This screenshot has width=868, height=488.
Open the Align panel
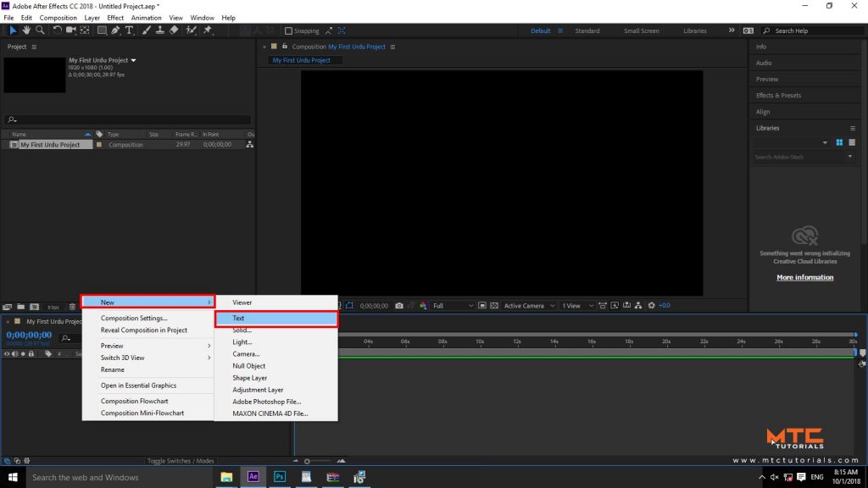(763, 112)
